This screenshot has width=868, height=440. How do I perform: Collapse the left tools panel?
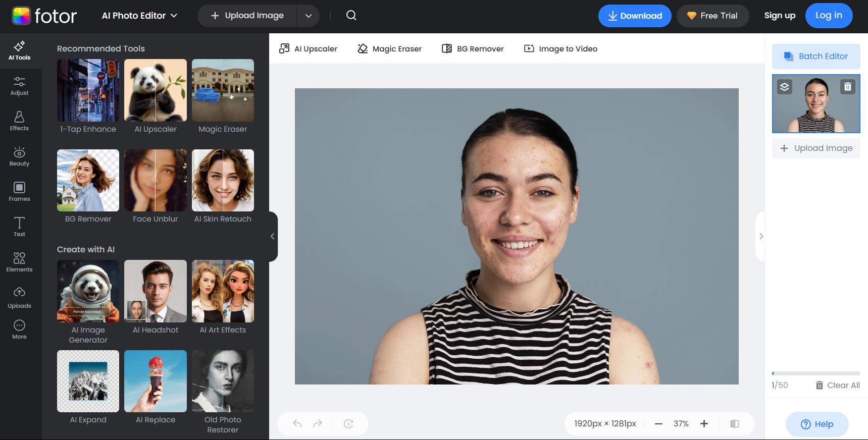click(273, 236)
